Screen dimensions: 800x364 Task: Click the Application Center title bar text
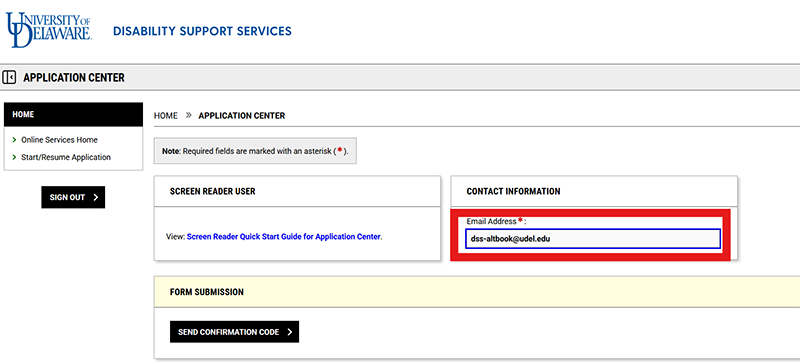pyautogui.click(x=74, y=78)
